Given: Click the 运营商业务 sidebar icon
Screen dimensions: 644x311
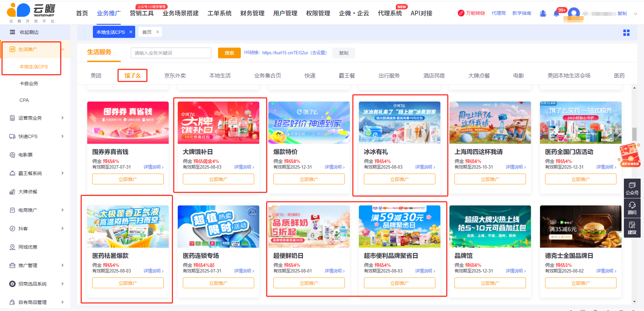Looking at the screenshot, I should 12,118.
